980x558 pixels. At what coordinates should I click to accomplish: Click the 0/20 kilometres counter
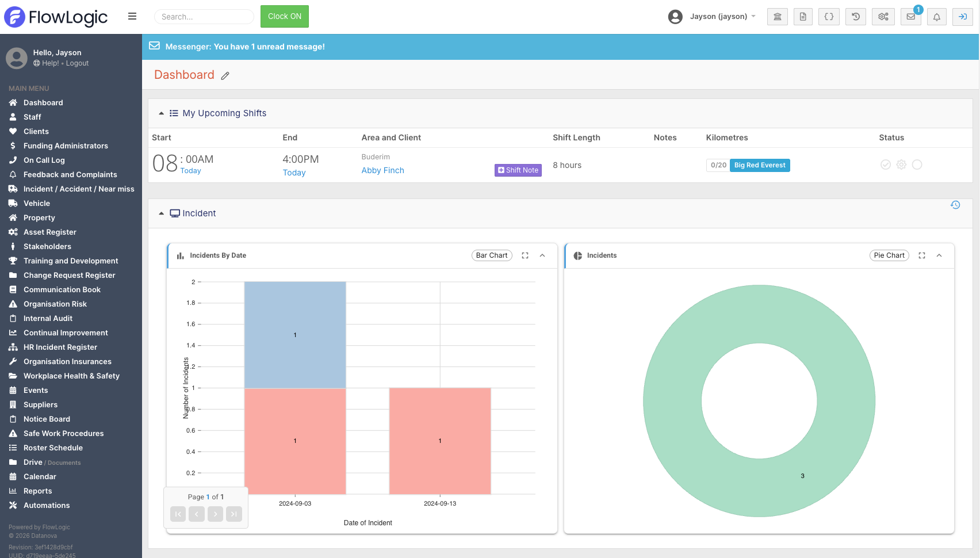pyautogui.click(x=718, y=165)
